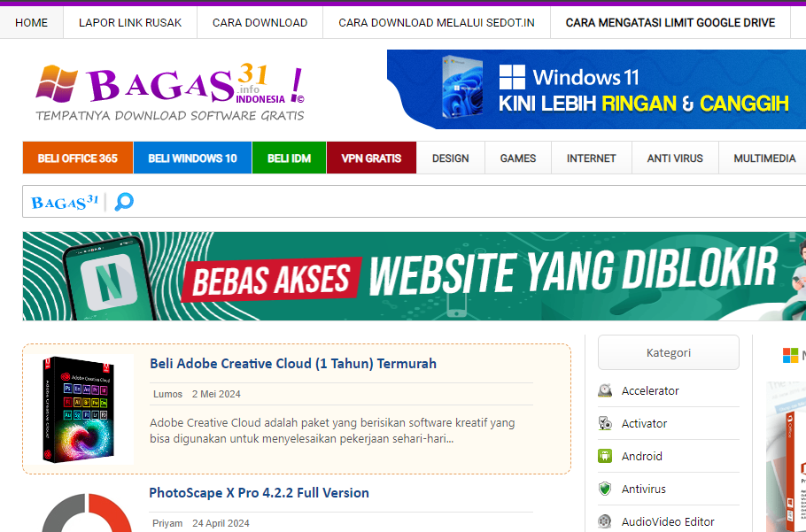Click the Bagas31 site logo
This screenshot has height=532, width=806.
point(170,92)
